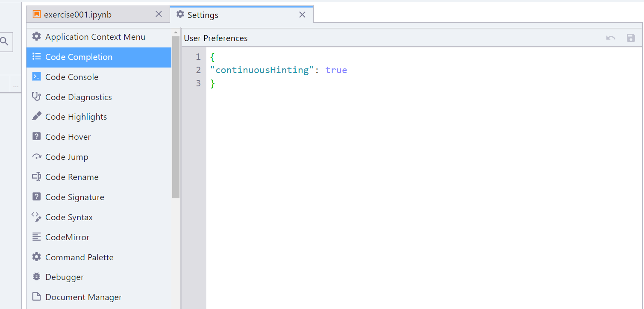Open the Application Context Menu settings

pos(95,37)
